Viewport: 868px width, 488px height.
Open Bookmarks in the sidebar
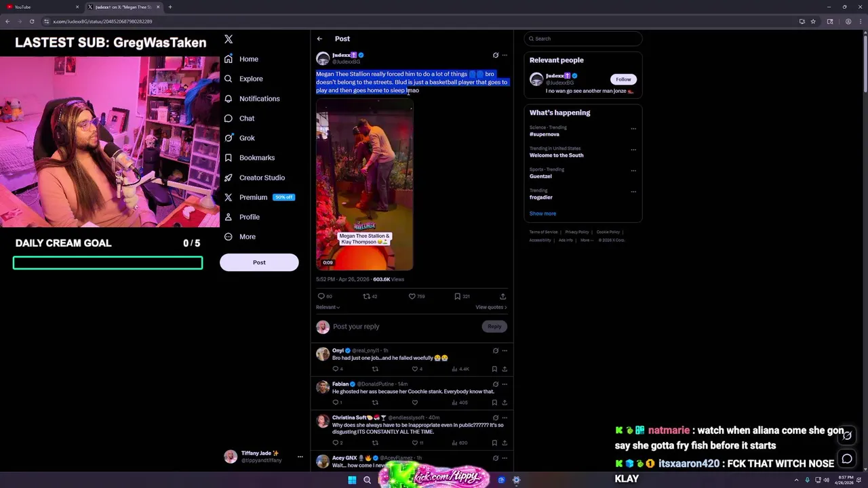(250, 157)
